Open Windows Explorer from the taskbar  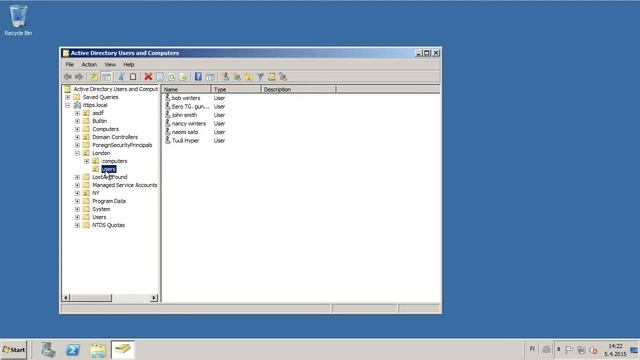coord(98,350)
